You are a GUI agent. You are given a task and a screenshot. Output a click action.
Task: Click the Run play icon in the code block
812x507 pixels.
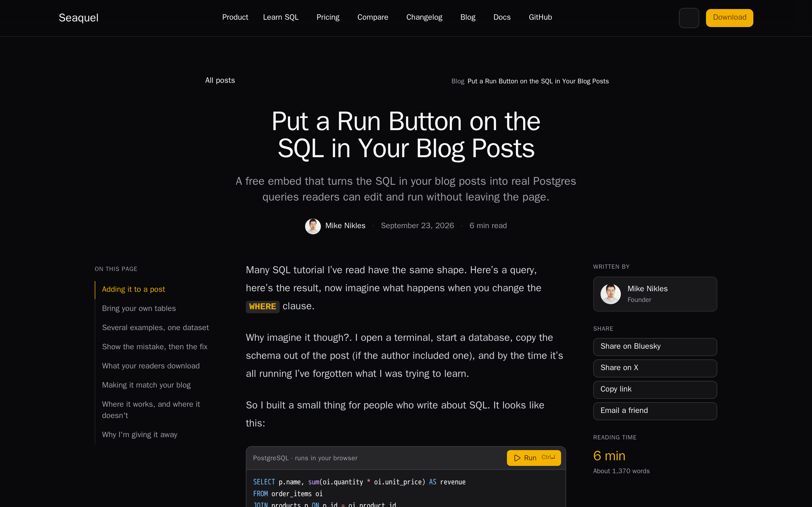(517, 458)
